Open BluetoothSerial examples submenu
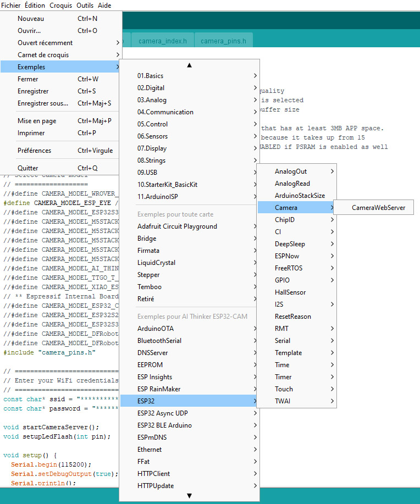The width and height of the screenshot is (420, 504). (x=190, y=341)
